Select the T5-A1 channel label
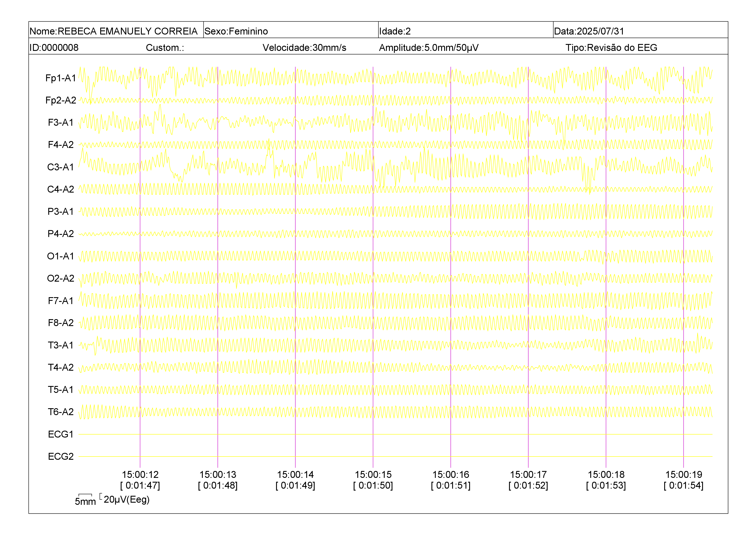 coord(61,389)
